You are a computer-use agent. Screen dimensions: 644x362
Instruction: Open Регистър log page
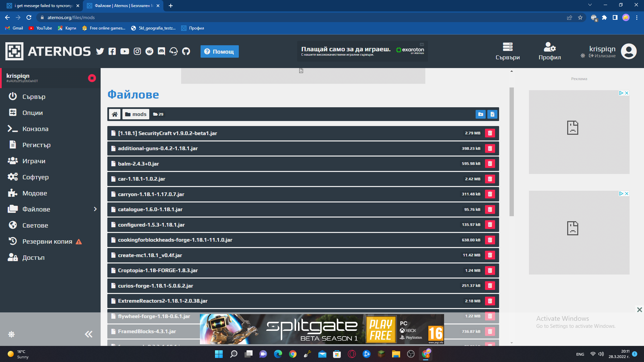50,145
